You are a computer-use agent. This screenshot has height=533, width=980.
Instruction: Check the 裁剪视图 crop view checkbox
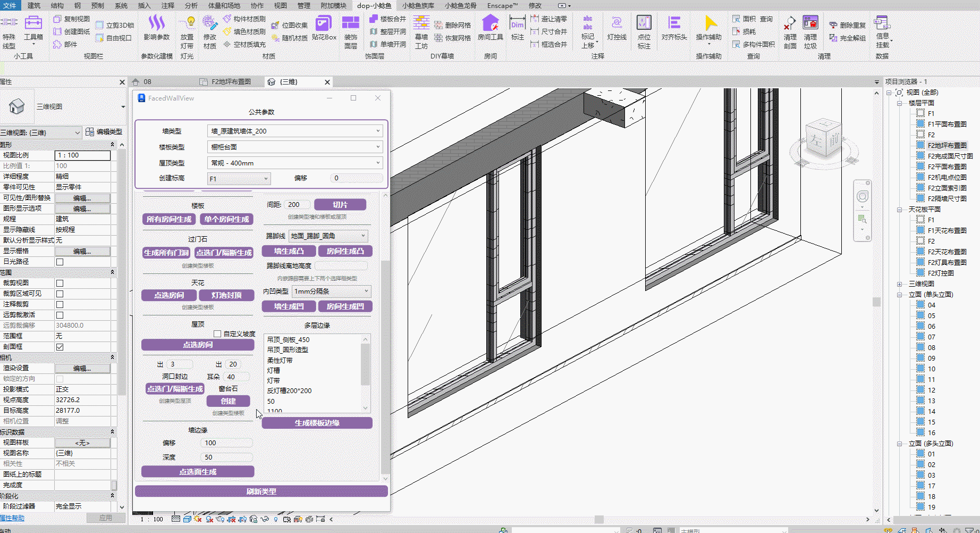(x=60, y=283)
